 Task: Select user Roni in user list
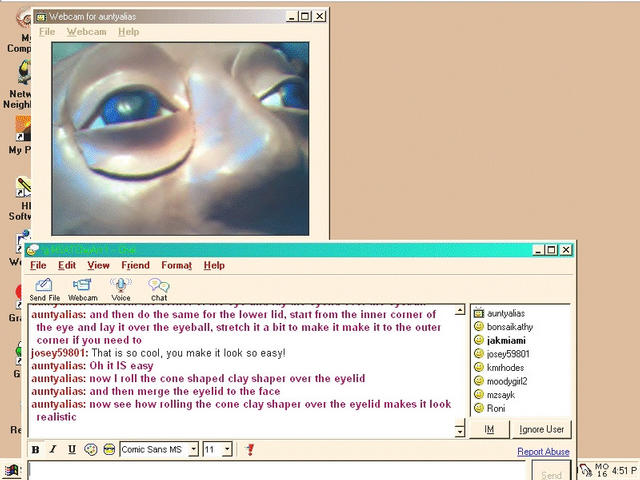point(496,408)
